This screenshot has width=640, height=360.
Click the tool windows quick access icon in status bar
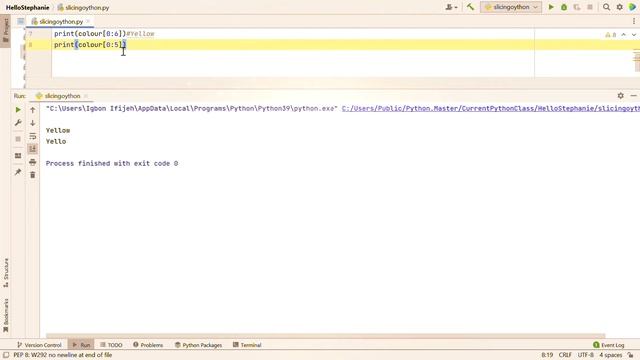6,355
